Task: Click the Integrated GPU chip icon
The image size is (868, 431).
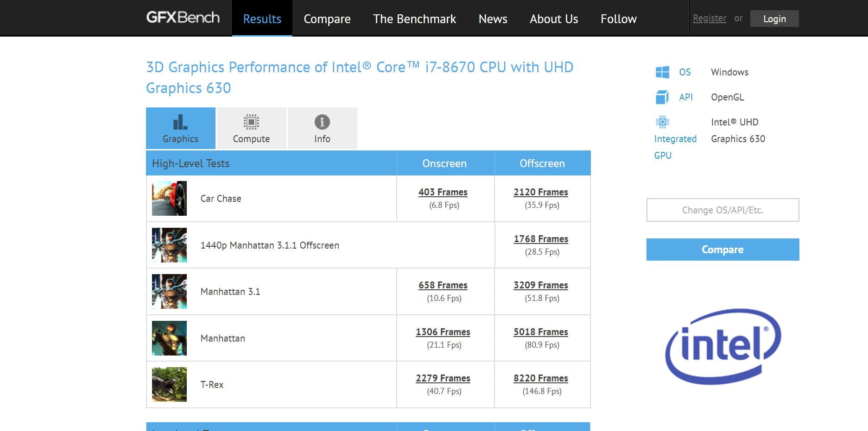Action: [x=662, y=122]
